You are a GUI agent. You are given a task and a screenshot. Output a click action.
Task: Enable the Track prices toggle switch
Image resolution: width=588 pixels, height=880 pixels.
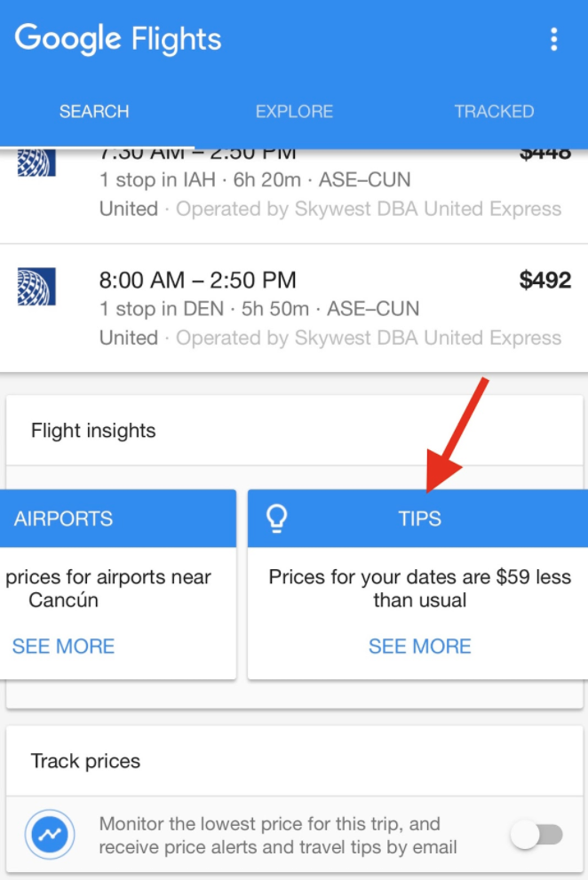[536, 835]
